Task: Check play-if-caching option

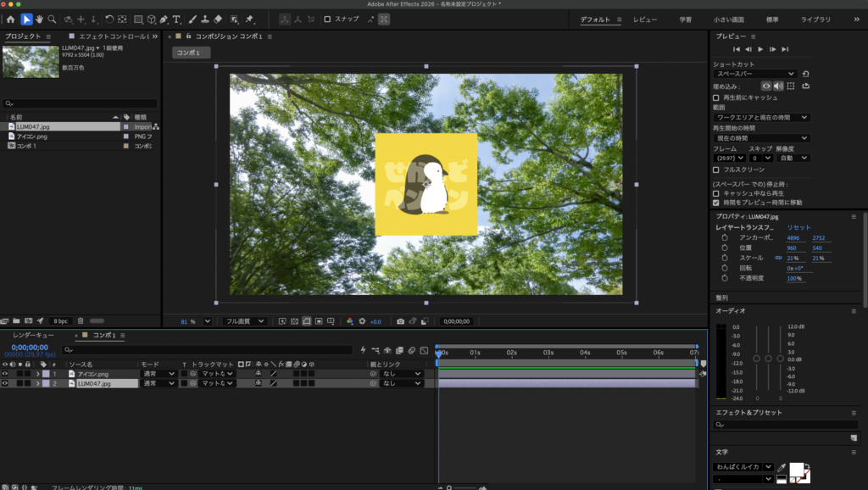Action: click(715, 193)
